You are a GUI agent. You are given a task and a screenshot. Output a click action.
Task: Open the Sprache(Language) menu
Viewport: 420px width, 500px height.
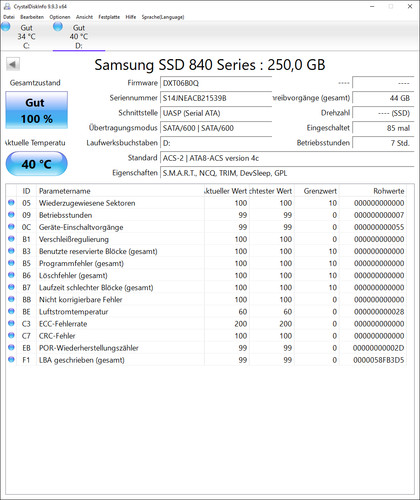click(x=163, y=17)
